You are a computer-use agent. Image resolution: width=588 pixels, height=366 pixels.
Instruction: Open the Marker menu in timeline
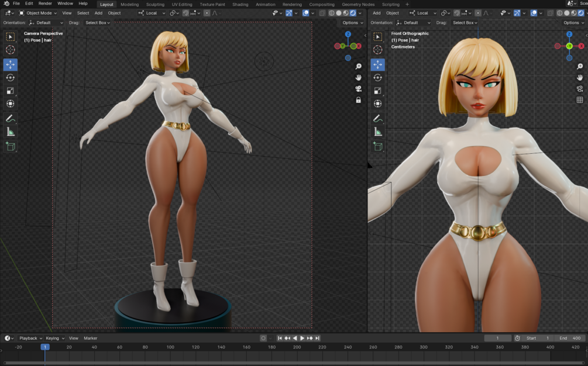click(90, 338)
